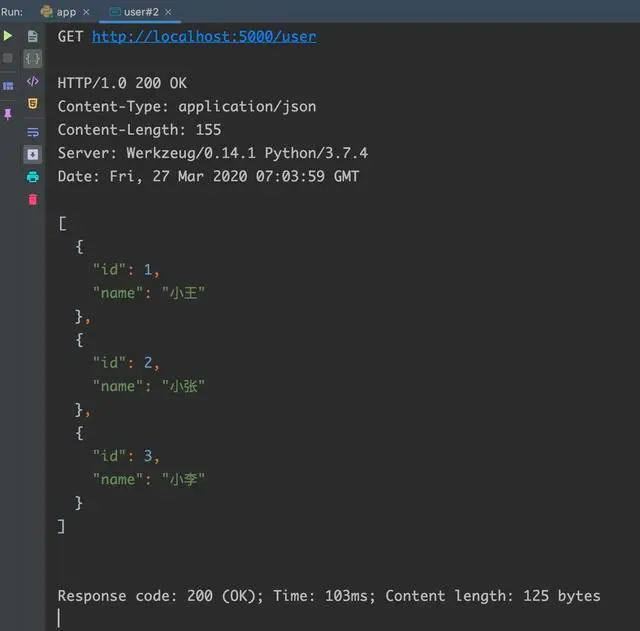Image resolution: width=640 pixels, height=631 pixels.
Task: Click the opening square bracket of JSON
Action: point(62,223)
